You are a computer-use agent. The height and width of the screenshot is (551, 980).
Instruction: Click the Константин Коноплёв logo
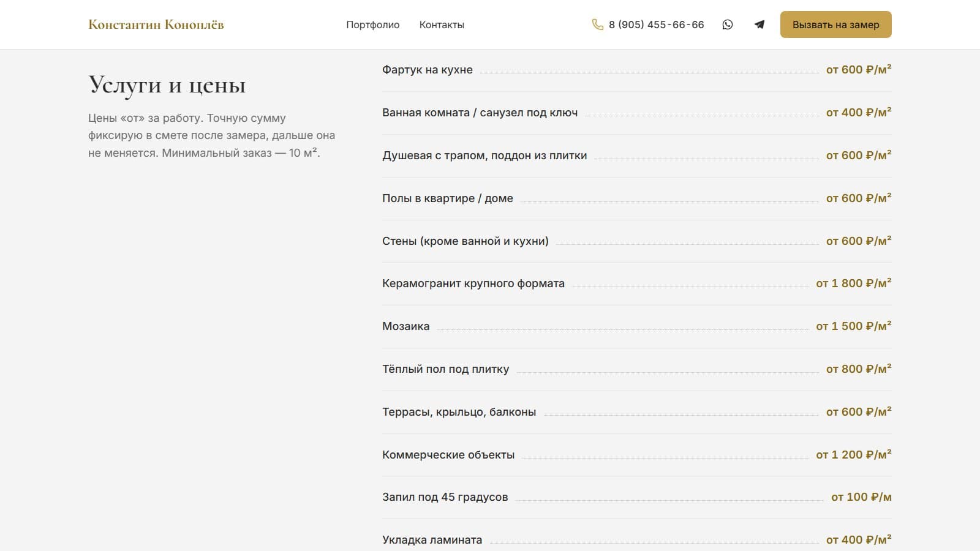(156, 24)
